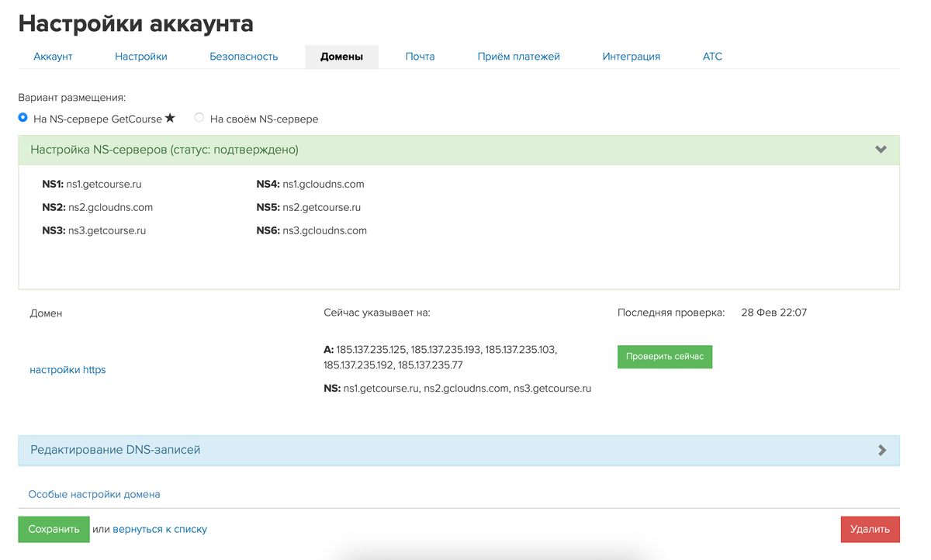Follow the 'настройки https' link

[67, 370]
